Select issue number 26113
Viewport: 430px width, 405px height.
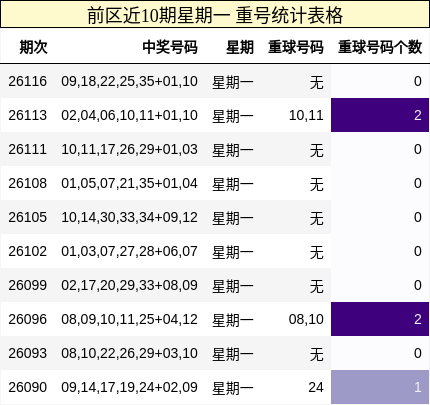pyautogui.click(x=27, y=115)
